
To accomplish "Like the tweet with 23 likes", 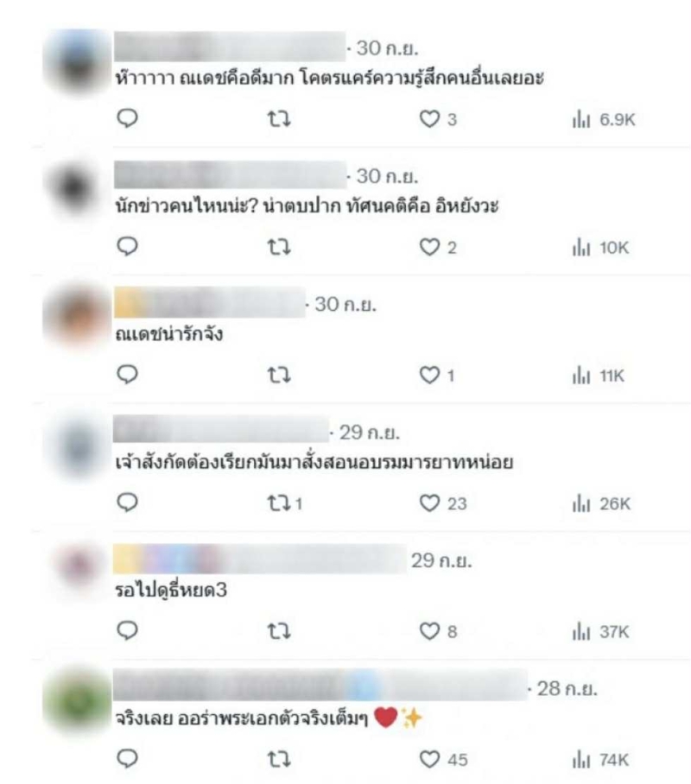I will (x=443, y=503).
